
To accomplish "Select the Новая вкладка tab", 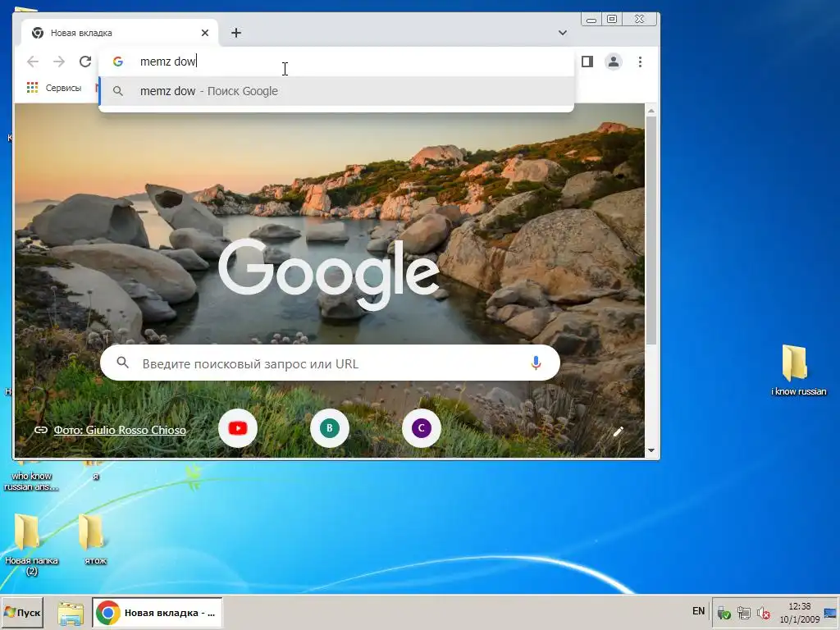I will (x=120, y=33).
